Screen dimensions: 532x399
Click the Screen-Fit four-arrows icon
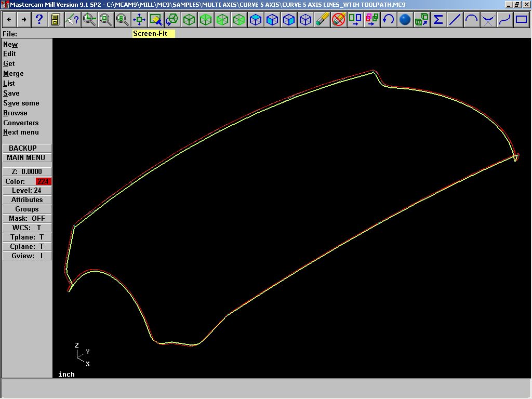139,20
